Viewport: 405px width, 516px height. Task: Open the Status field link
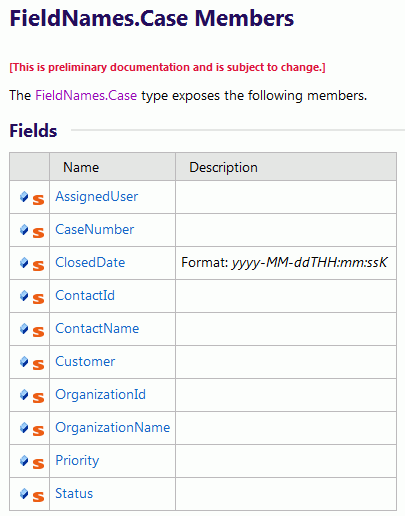coord(74,493)
